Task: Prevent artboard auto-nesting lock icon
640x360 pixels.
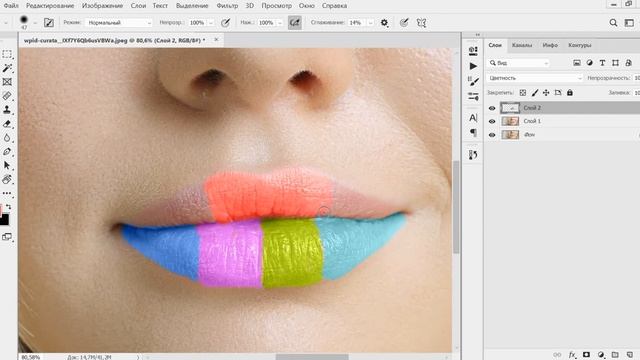Action: (x=558, y=93)
